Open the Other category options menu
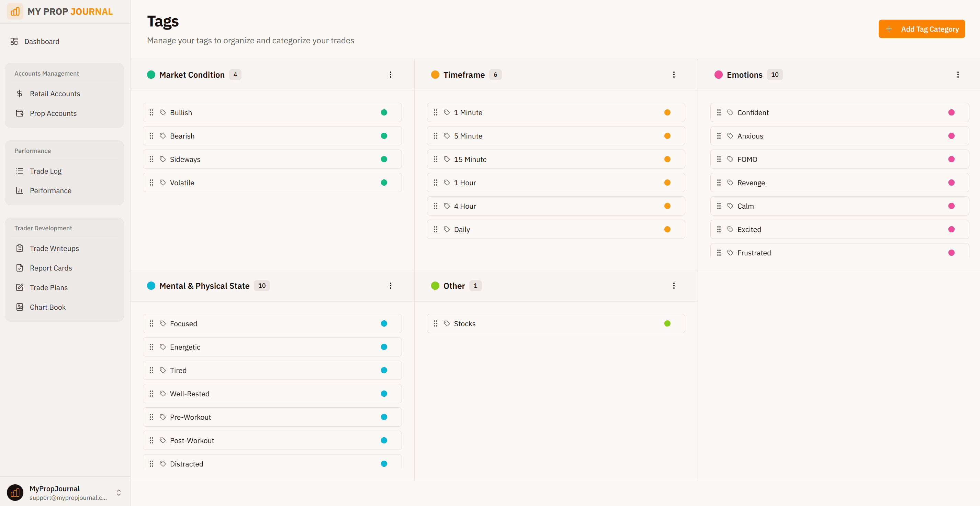The width and height of the screenshot is (980, 506). (674, 286)
